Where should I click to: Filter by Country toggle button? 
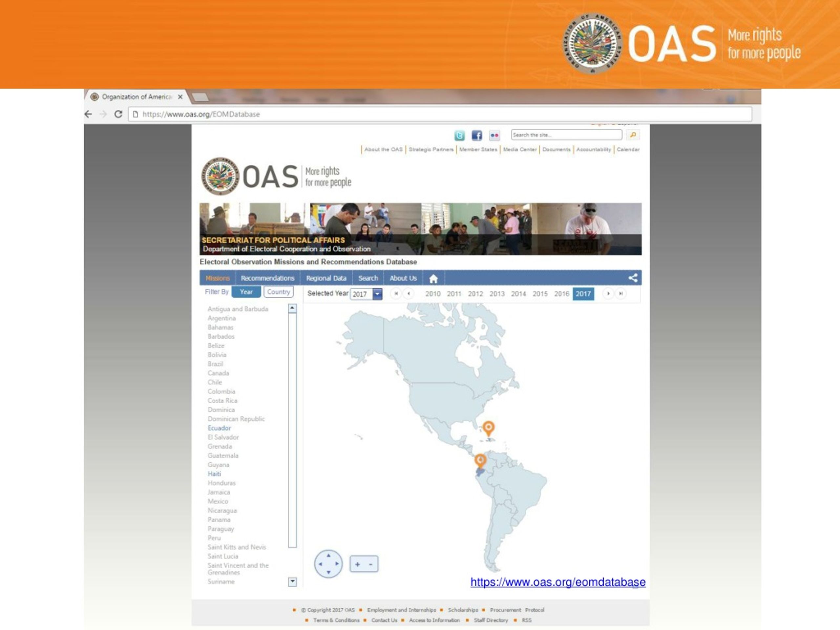coord(278,292)
